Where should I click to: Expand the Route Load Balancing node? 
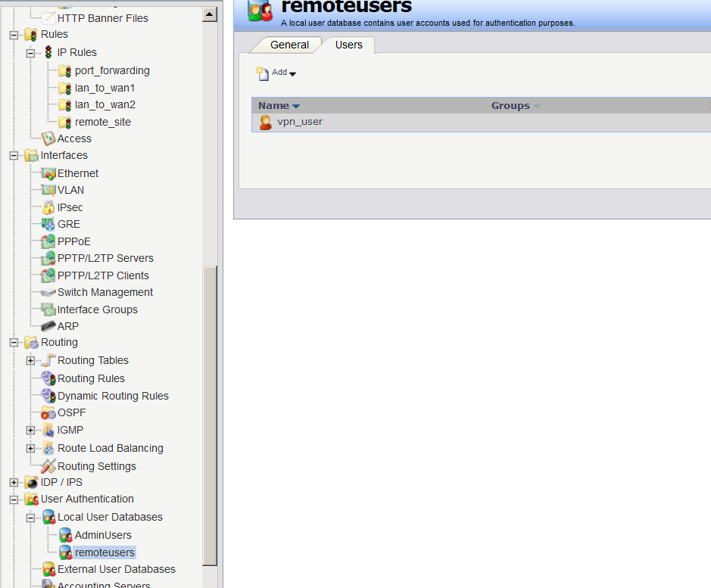click(x=30, y=448)
